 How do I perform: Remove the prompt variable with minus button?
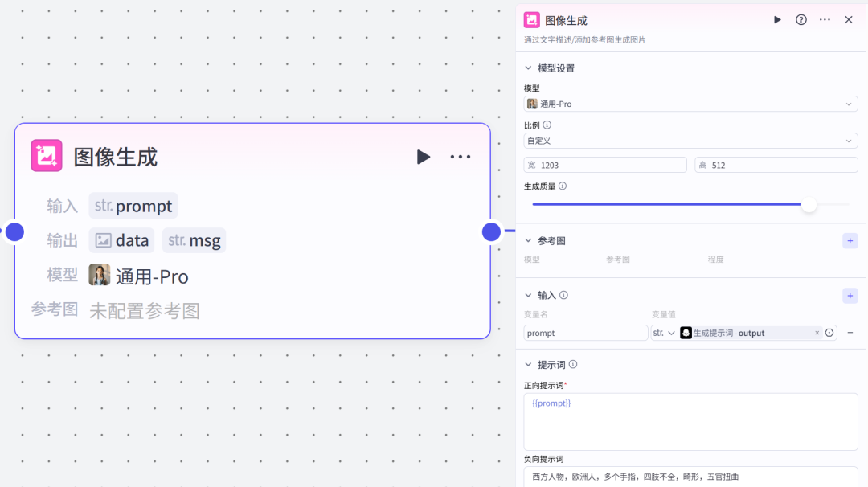850,332
